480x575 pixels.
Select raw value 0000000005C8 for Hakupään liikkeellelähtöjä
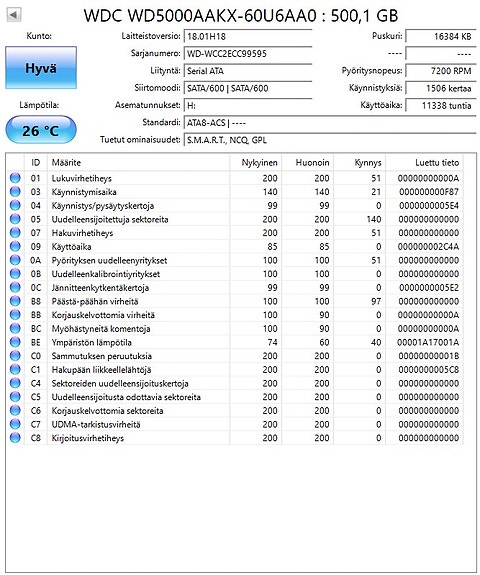(x=429, y=370)
